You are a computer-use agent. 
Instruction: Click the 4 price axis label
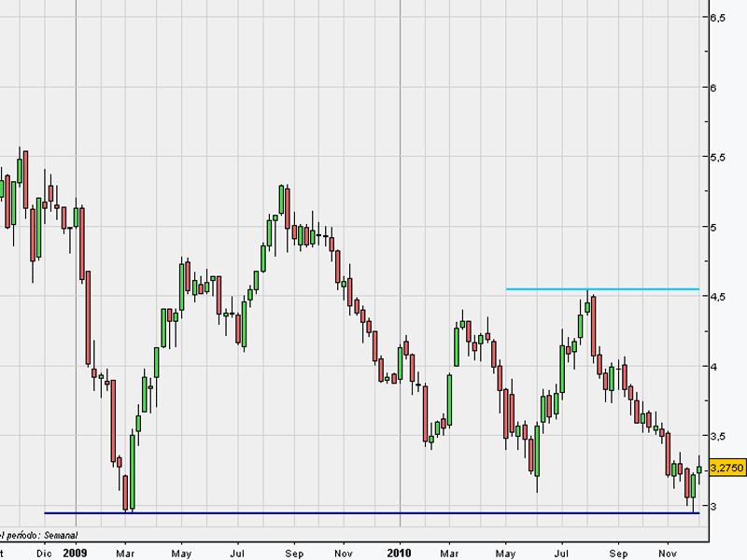pyautogui.click(x=713, y=367)
